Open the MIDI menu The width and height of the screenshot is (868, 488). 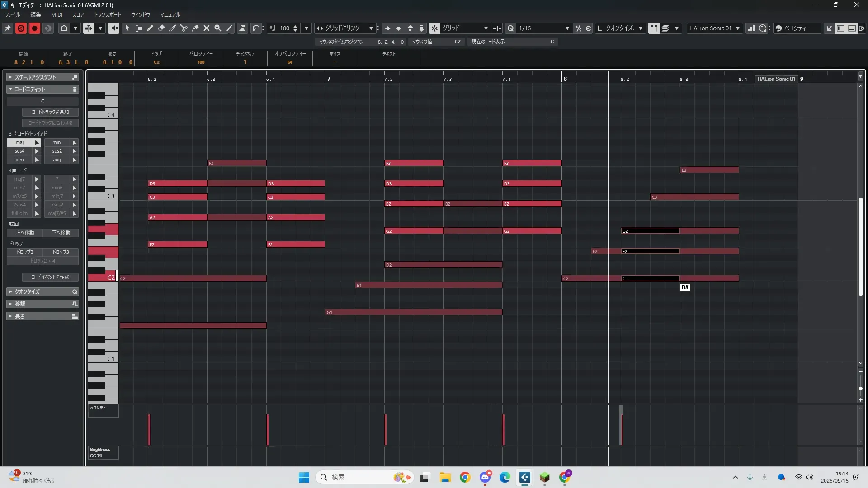tap(57, 14)
